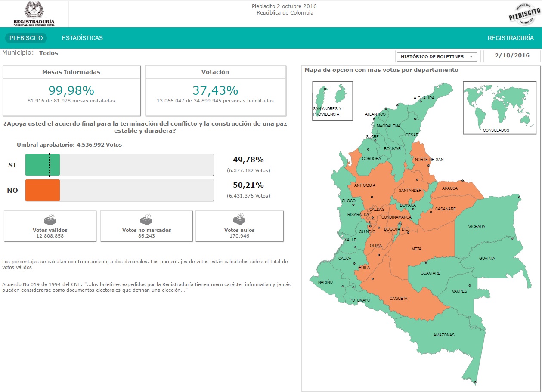Select Nariño department on the map
Image resolution: width=542 pixels, height=392 pixels.
click(325, 282)
